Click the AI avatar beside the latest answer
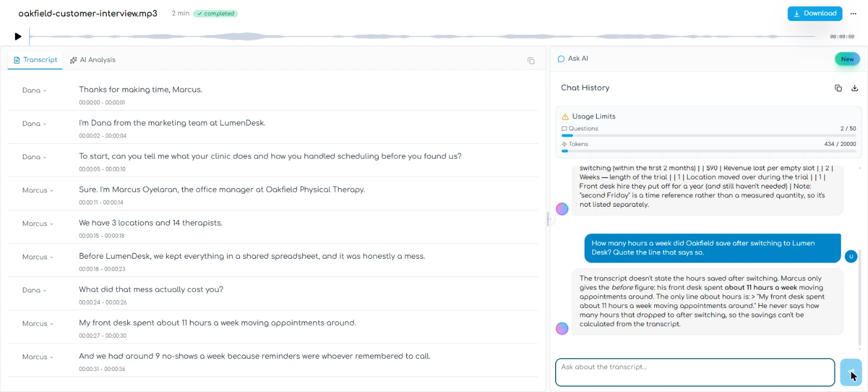 coord(562,328)
